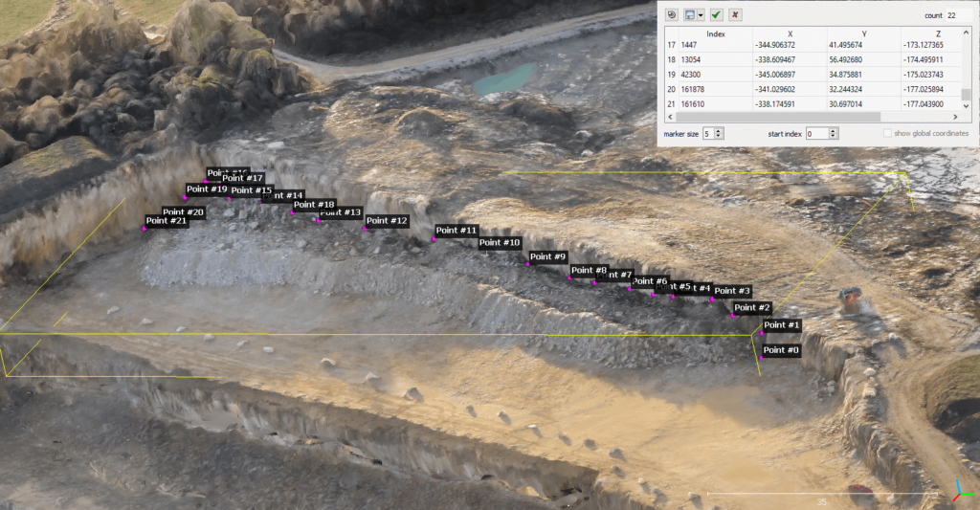This screenshot has height=510, width=980.
Task: Click the marker size input field
Action: (x=708, y=133)
